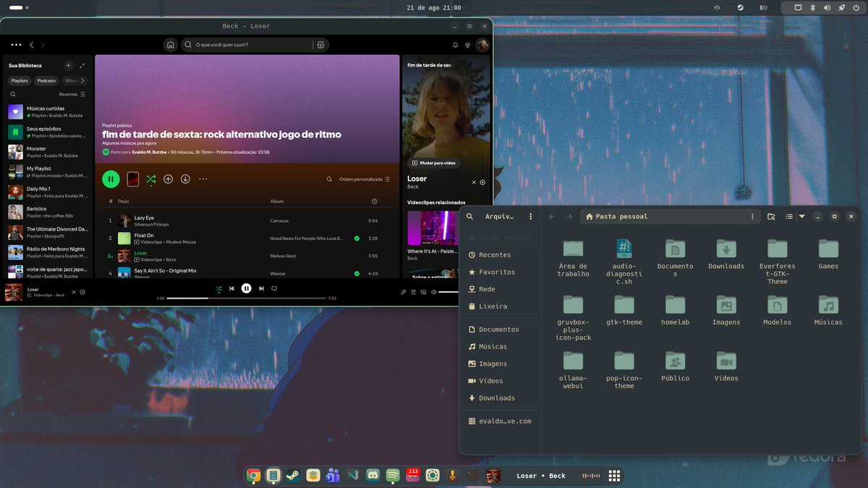
Task: Switch Arquivos to list view
Action: 789,216
